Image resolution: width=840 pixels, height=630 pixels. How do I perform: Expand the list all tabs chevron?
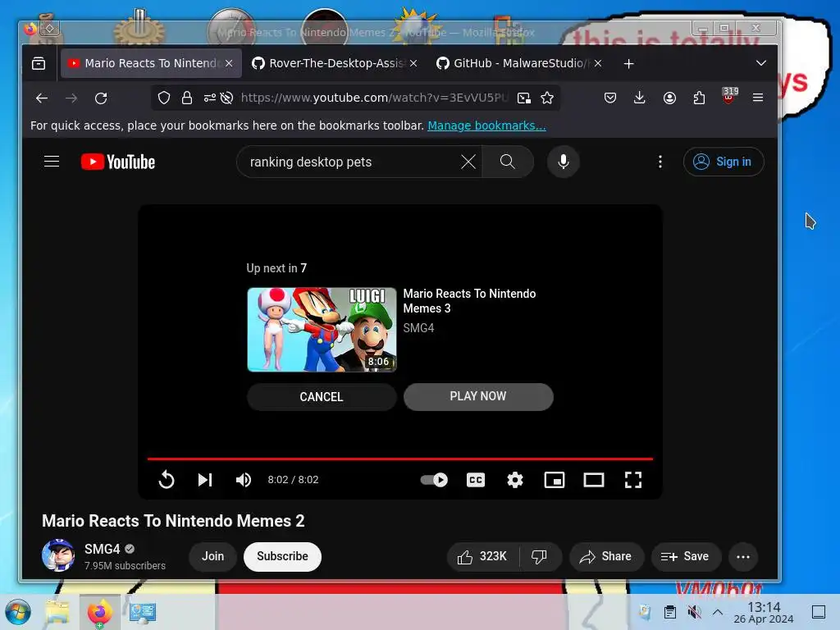[760, 63]
